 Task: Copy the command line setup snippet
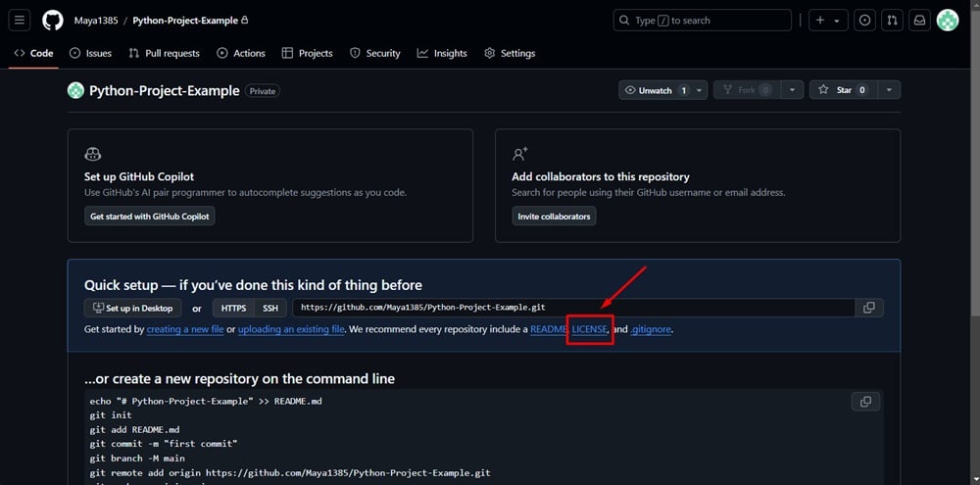click(x=865, y=402)
